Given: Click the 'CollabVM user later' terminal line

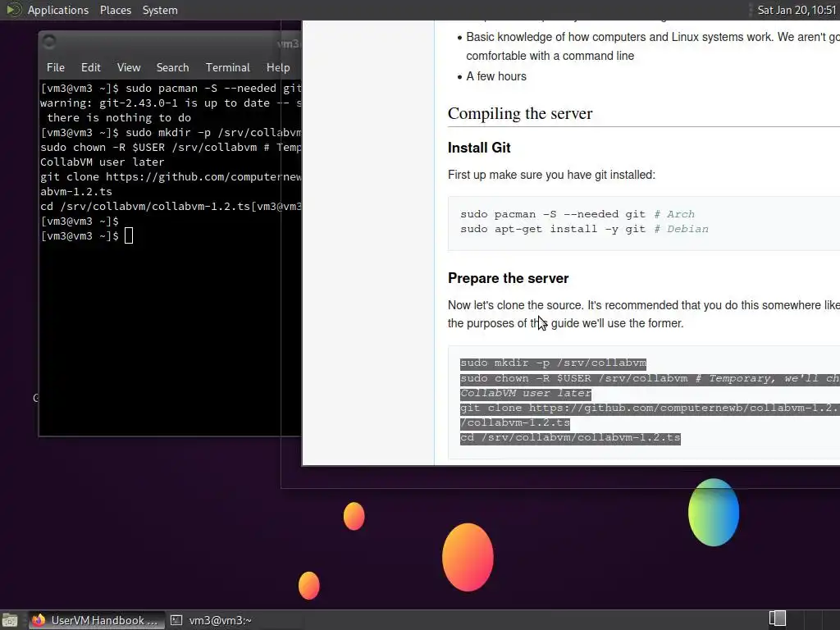Looking at the screenshot, I should [x=102, y=162].
